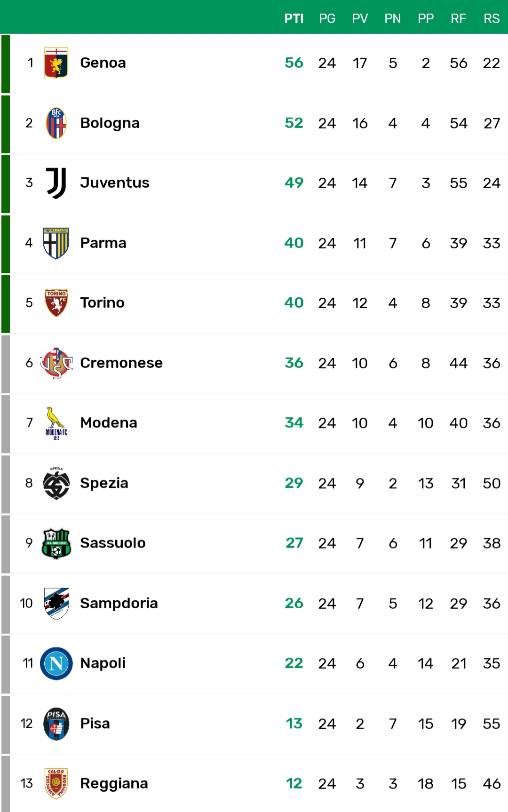Screen dimensions: 508x812
Task: Click the Sassuolo club crest
Action: [x=56, y=543]
